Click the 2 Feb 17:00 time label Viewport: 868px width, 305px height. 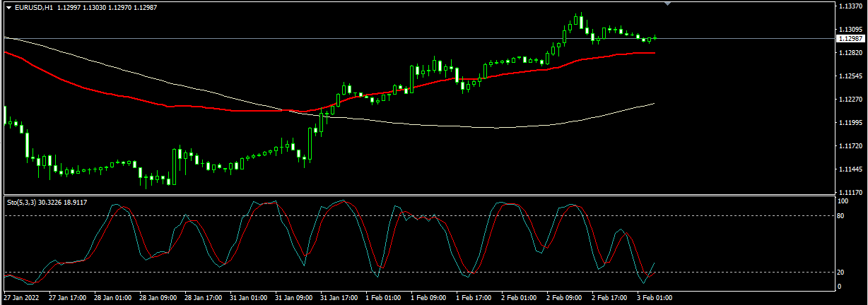click(610, 298)
